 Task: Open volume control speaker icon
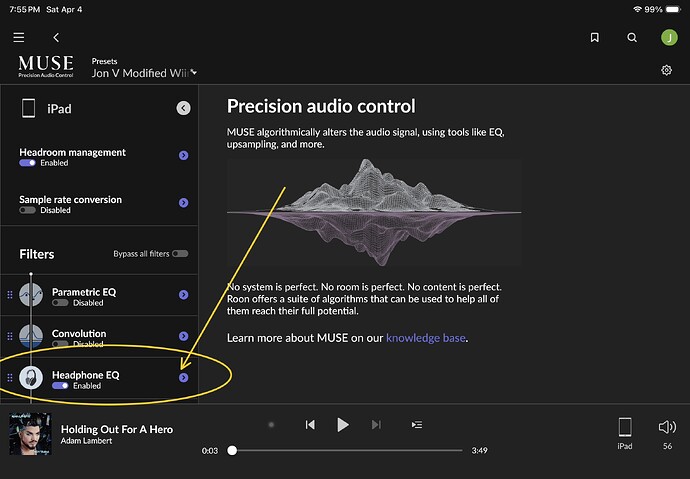[667, 427]
